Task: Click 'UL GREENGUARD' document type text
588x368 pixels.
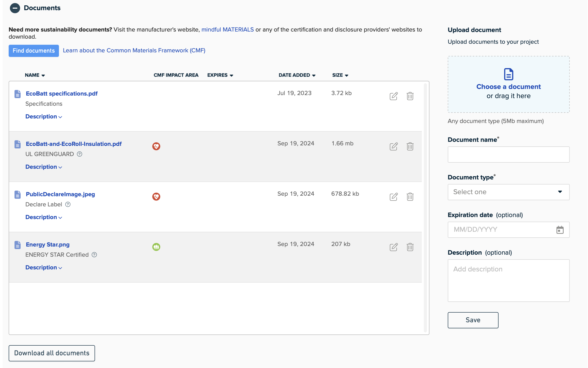Action: tap(50, 154)
